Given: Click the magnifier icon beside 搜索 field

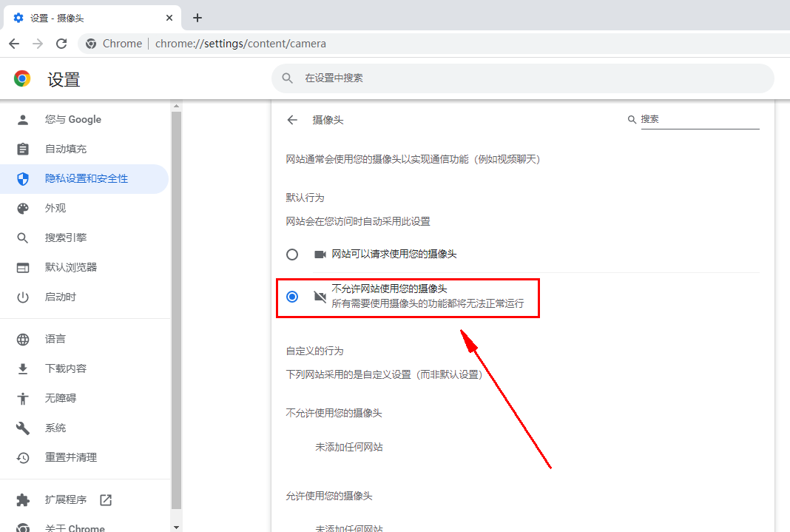Looking at the screenshot, I should pyautogui.click(x=632, y=119).
